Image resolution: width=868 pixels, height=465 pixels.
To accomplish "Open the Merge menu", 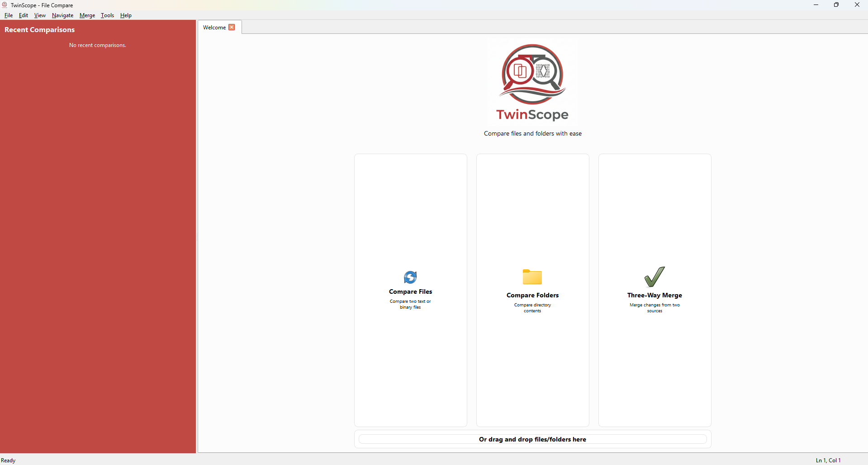I will point(87,15).
